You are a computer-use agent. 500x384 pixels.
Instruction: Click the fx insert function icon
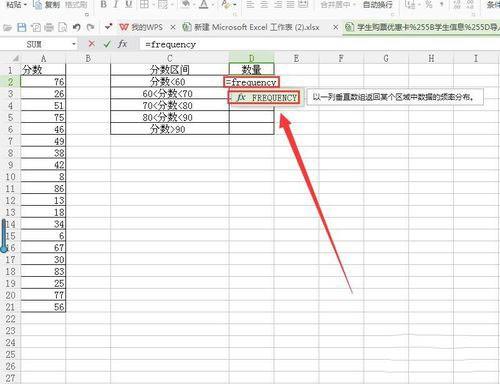[x=122, y=44]
